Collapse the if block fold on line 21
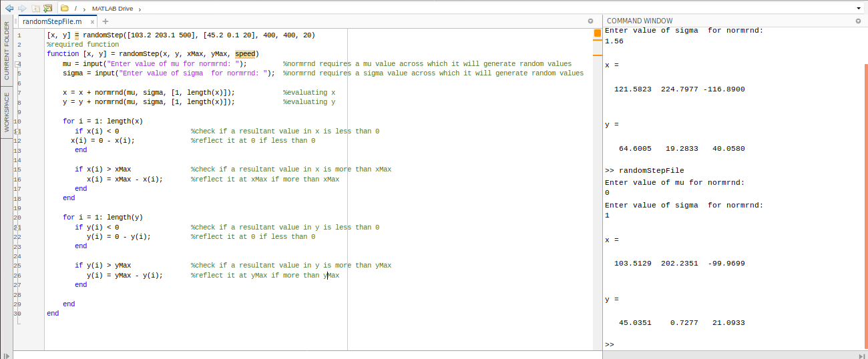 click(19, 228)
